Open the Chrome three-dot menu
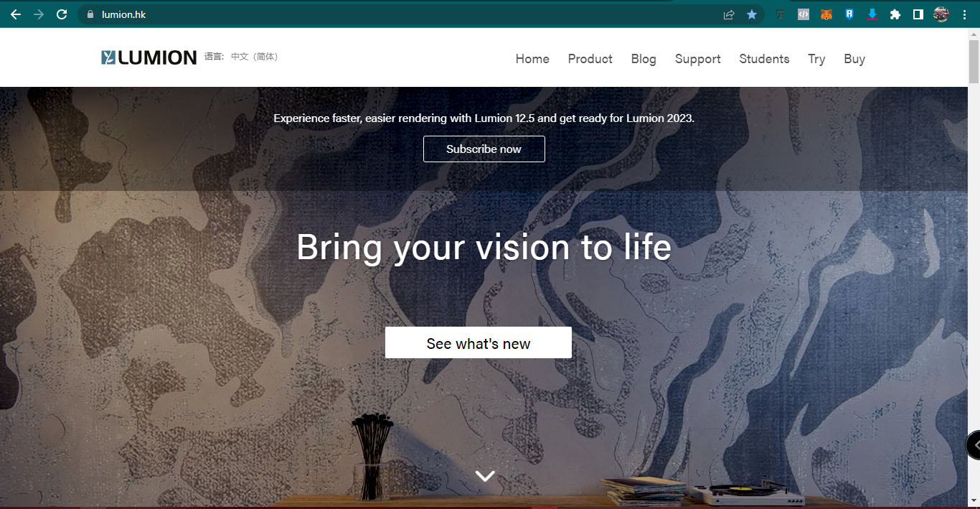Image resolution: width=980 pixels, height=509 pixels. 964,14
